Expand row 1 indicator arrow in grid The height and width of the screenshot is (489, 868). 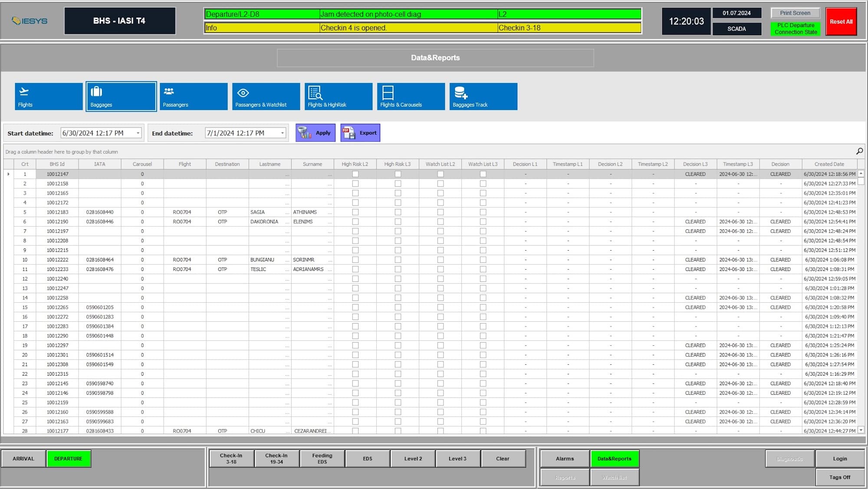pos(9,174)
